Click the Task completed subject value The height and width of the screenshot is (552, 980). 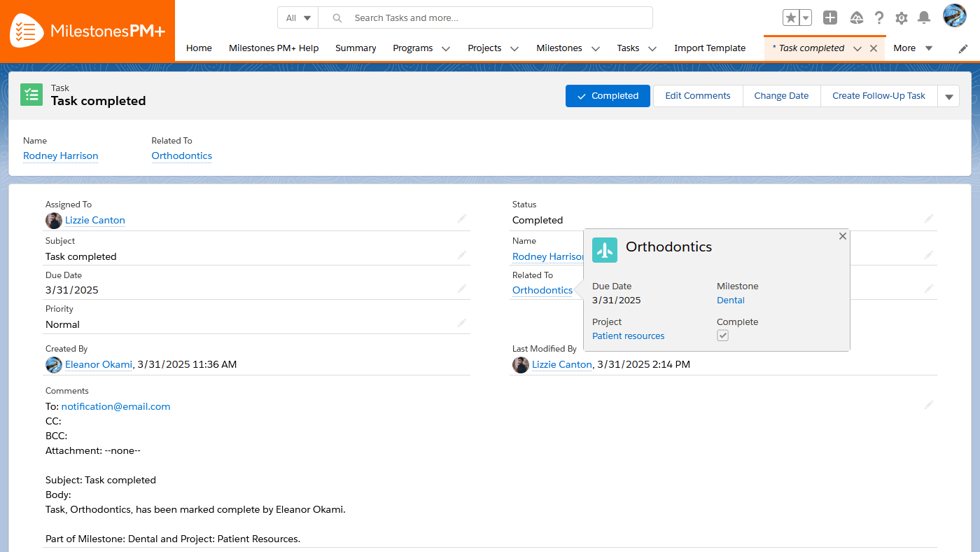[81, 257]
